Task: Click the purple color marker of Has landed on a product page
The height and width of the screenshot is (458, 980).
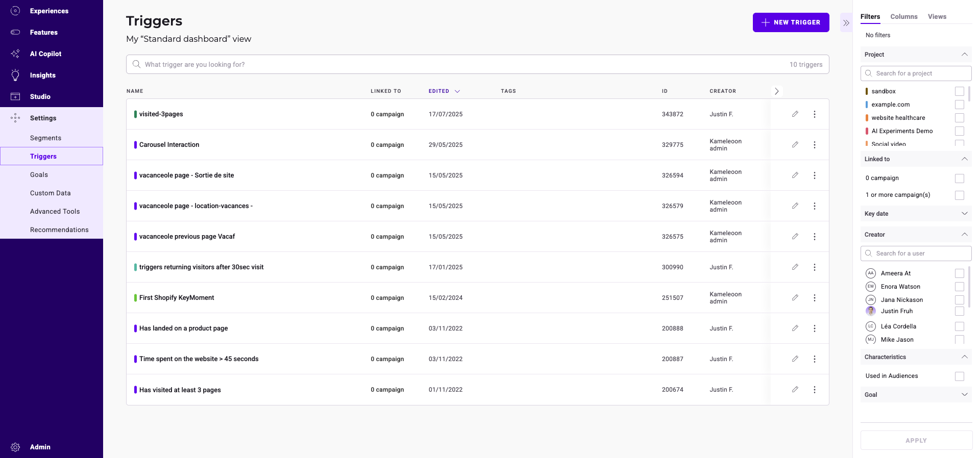Action: (x=135, y=328)
